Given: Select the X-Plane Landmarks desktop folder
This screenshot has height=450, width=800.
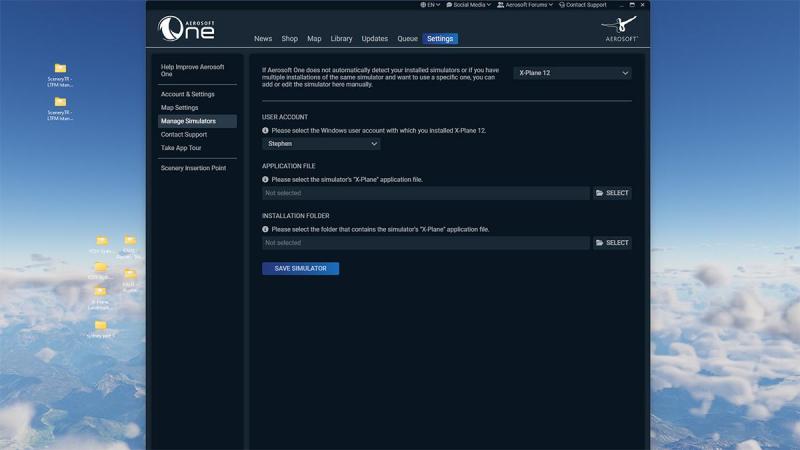Looking at the screenshot, I should pyautogui.click(x=100, y=298).
